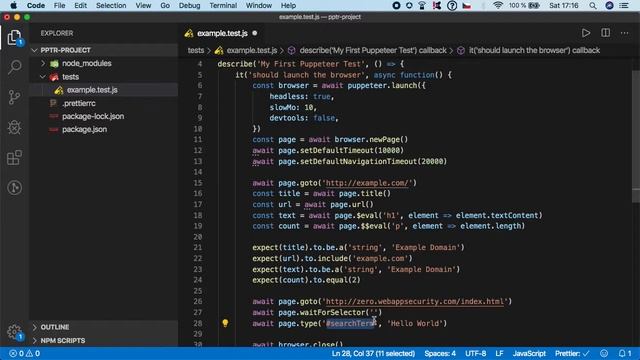Open the Extensions view
This screenshot has height=360, width=640.
(14, 158)
